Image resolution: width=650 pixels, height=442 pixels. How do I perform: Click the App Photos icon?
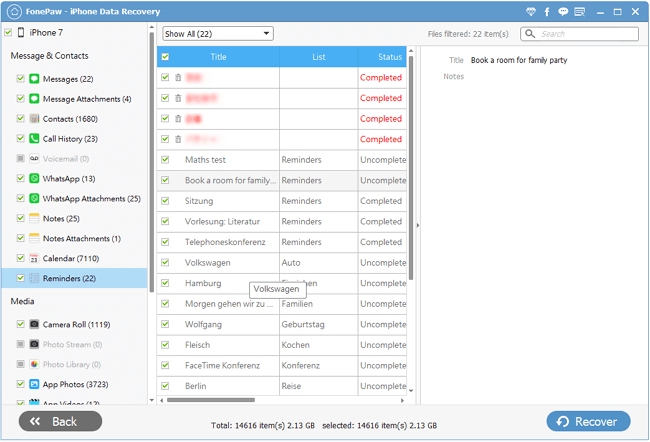34,384
